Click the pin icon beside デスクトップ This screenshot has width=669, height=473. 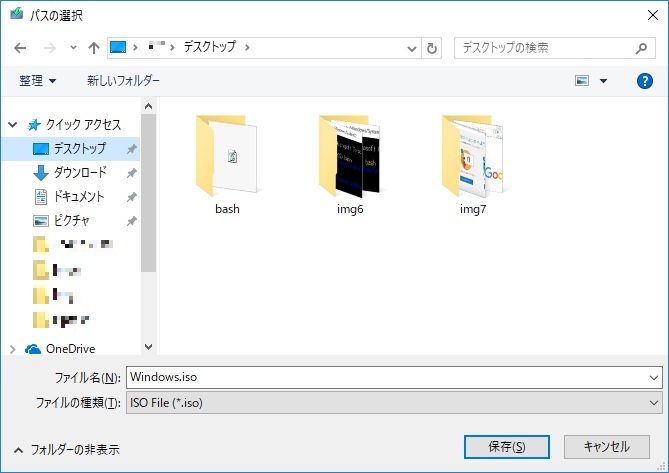(131, 149)
